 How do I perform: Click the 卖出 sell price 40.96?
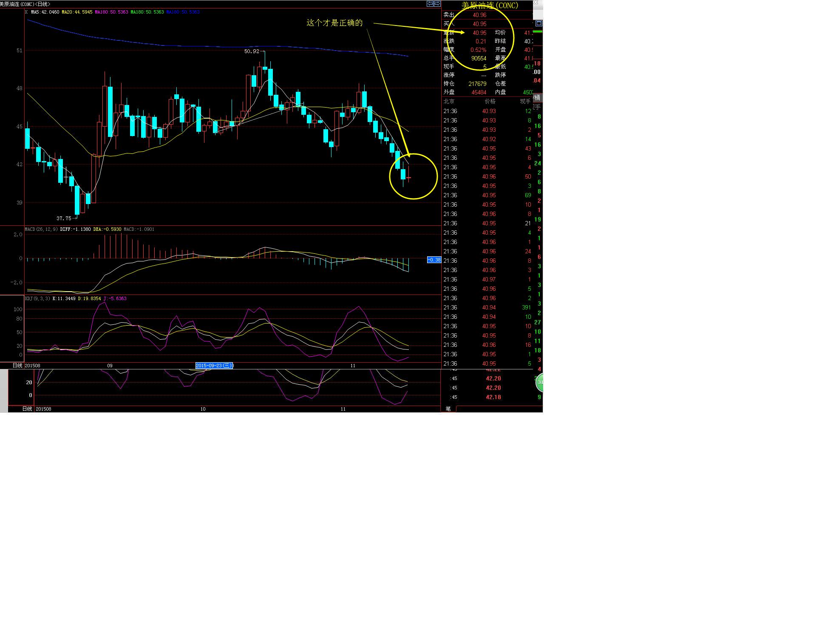click(x=479, y=15)
